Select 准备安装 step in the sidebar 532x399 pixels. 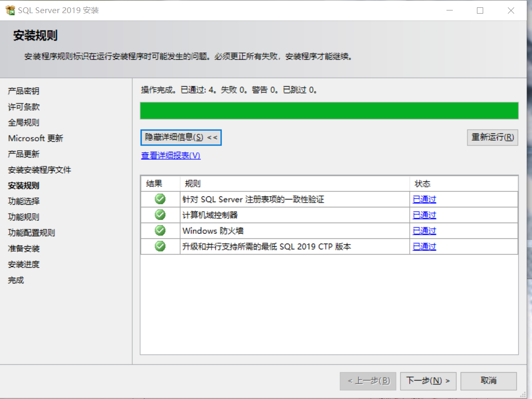pyautogui.click(x=24, y=248)
